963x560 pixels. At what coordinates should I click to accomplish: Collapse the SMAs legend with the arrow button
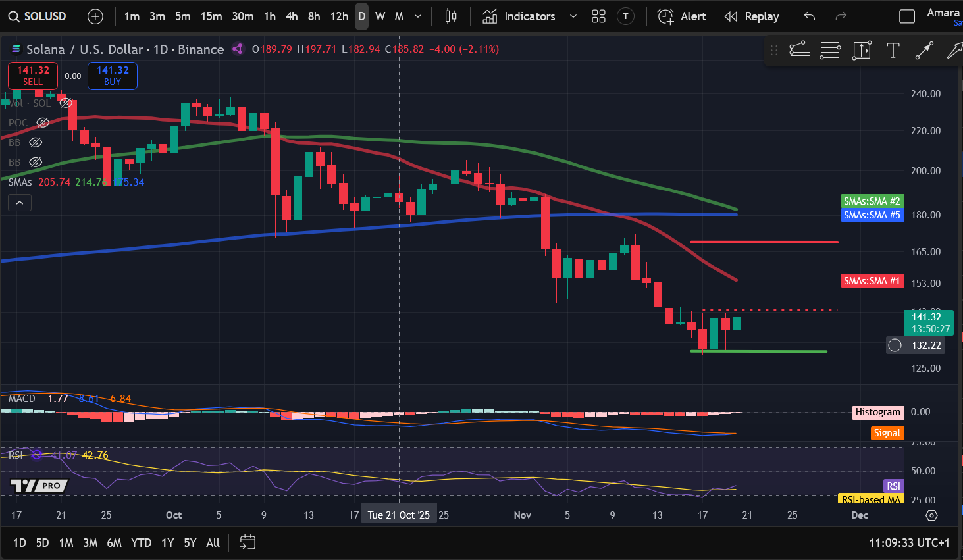pyautogui.click(x=19, y=202)
